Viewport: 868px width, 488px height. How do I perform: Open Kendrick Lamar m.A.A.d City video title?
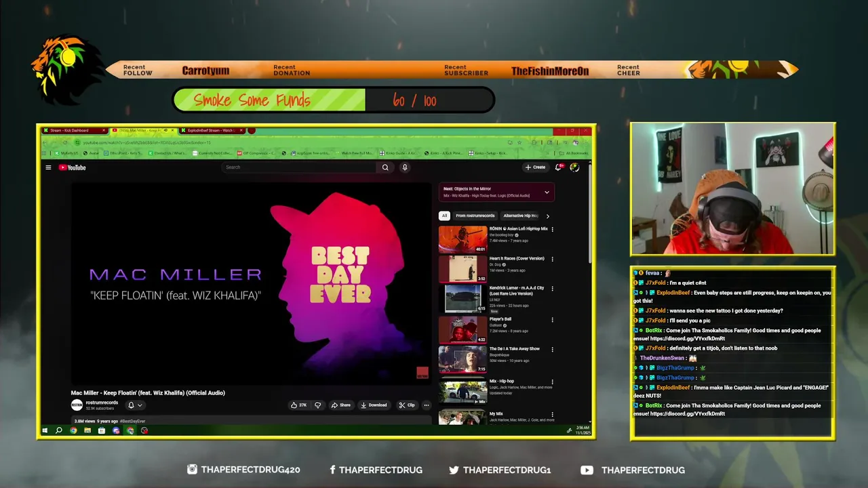tap(517, 290)
